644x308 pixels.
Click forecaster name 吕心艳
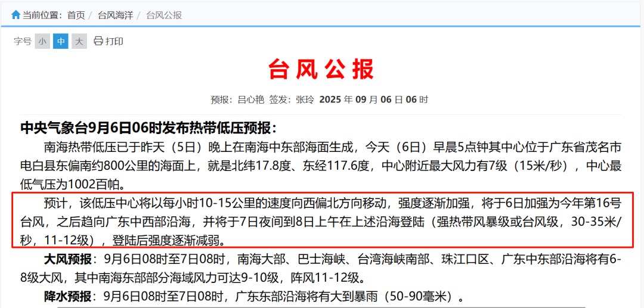251,99
